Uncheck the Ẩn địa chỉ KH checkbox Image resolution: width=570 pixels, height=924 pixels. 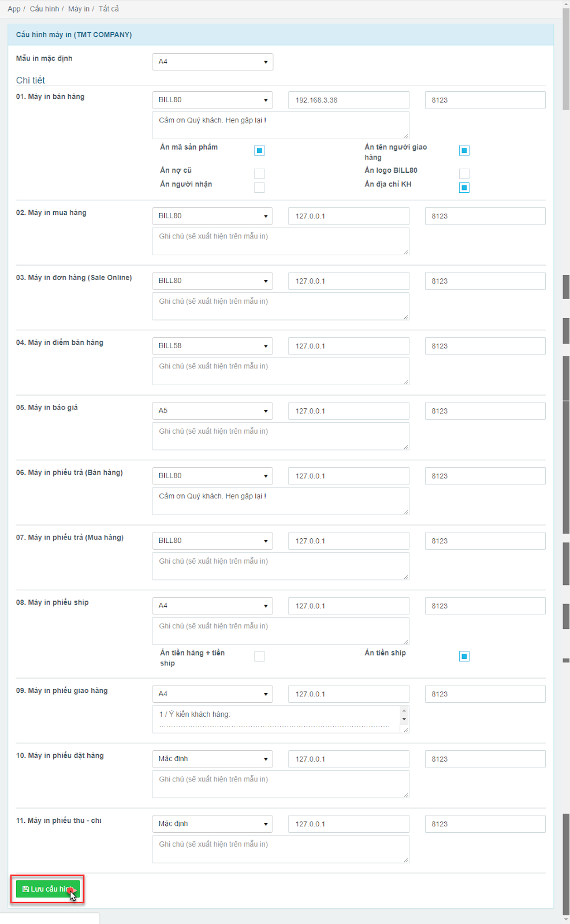[x=464, y=188]
